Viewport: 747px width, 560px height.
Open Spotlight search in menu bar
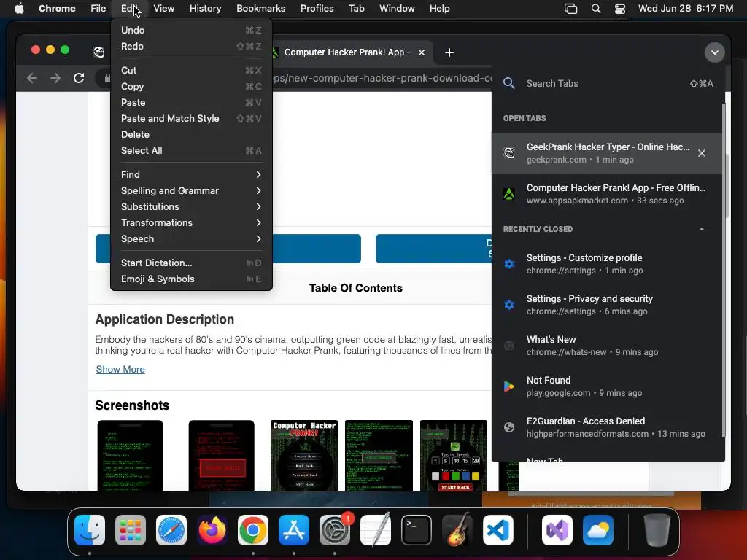point(596,9)
